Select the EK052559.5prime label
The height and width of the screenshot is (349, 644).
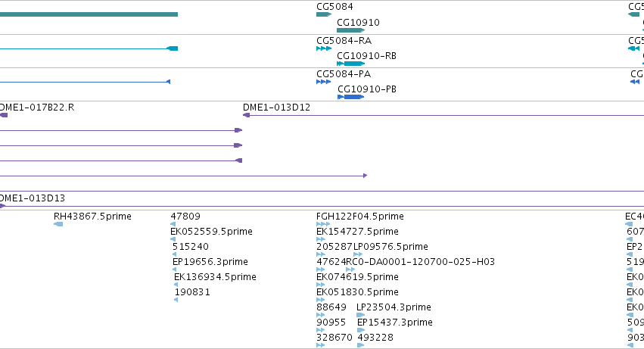(212, 232)
